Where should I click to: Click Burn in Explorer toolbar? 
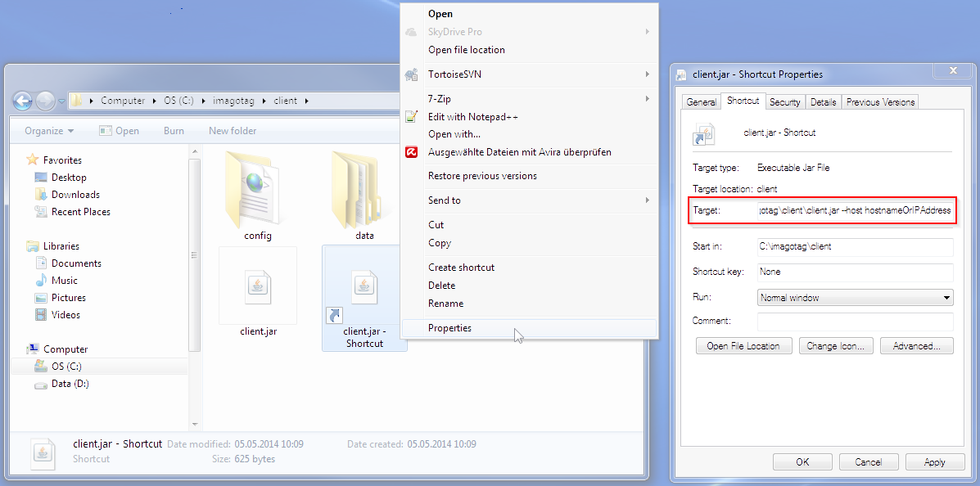click(174, 131)
